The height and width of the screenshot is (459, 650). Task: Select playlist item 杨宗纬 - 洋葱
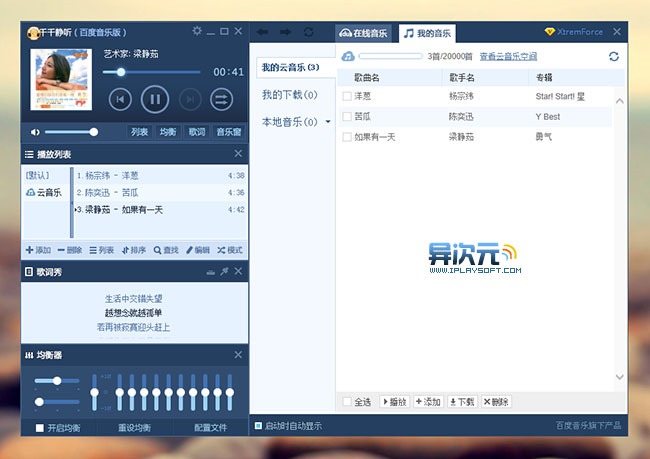161,175
